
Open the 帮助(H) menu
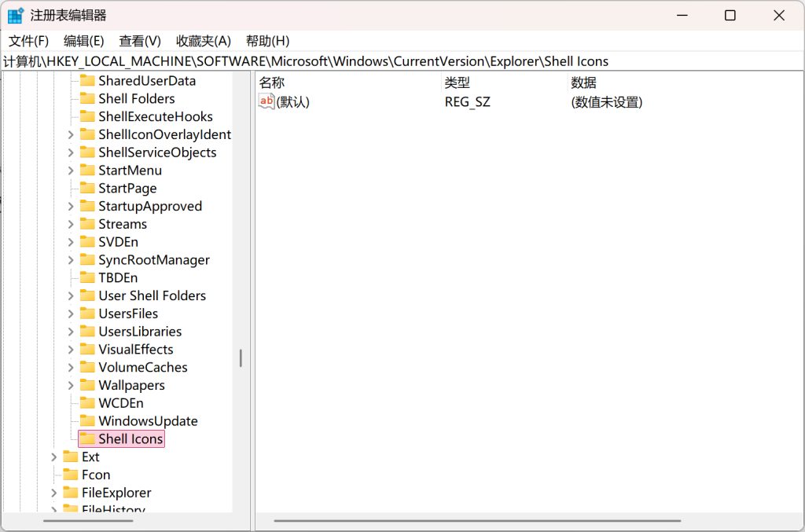click(267, 41)
